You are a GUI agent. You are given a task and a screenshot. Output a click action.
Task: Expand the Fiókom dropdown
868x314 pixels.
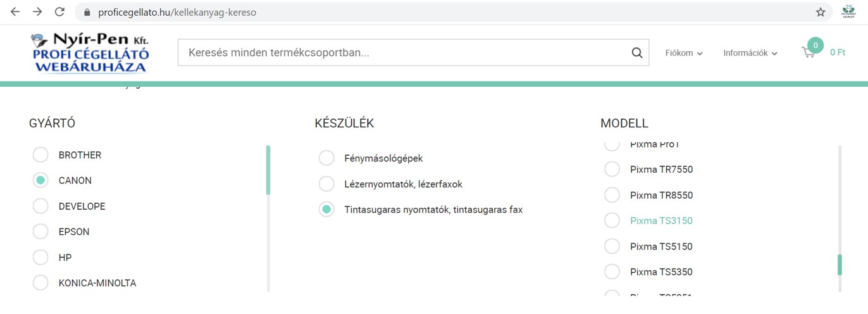(684, 53)
